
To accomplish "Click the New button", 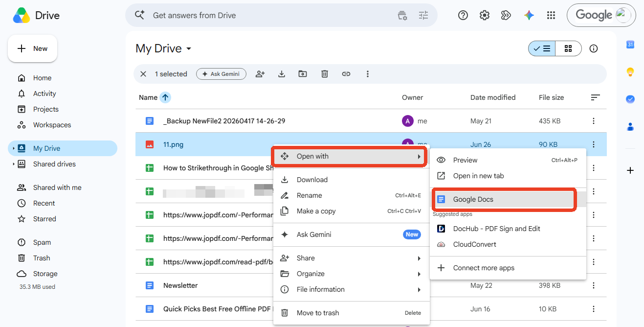I will point(32,48).
